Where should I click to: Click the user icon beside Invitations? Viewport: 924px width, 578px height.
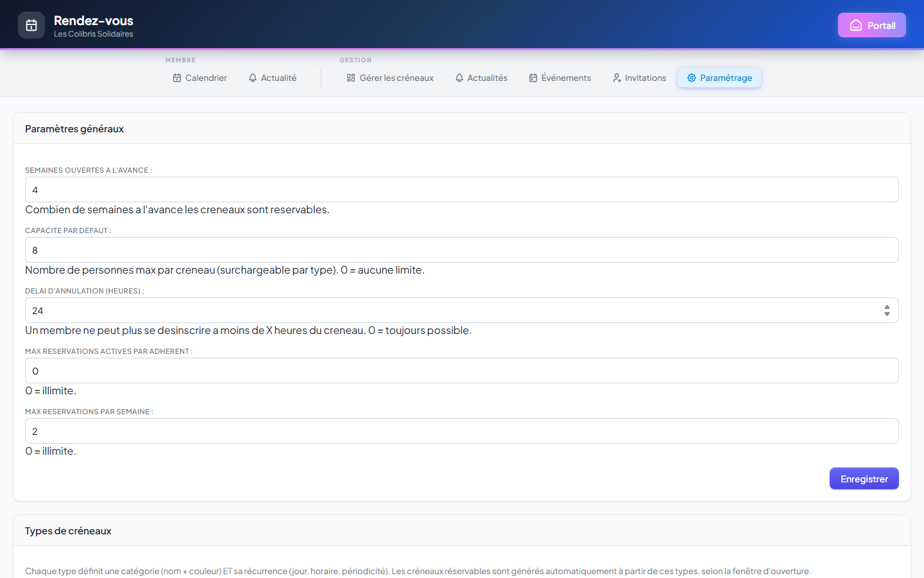click(617, 78)
